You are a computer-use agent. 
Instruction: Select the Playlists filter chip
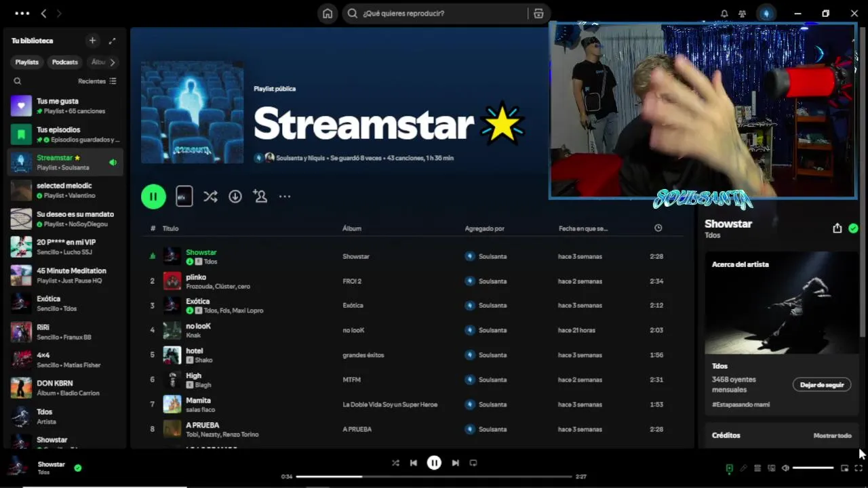(27, 62)
